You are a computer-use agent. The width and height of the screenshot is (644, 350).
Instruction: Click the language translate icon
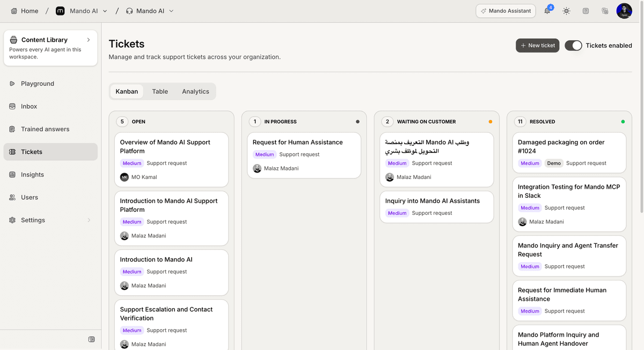point(605,11)
